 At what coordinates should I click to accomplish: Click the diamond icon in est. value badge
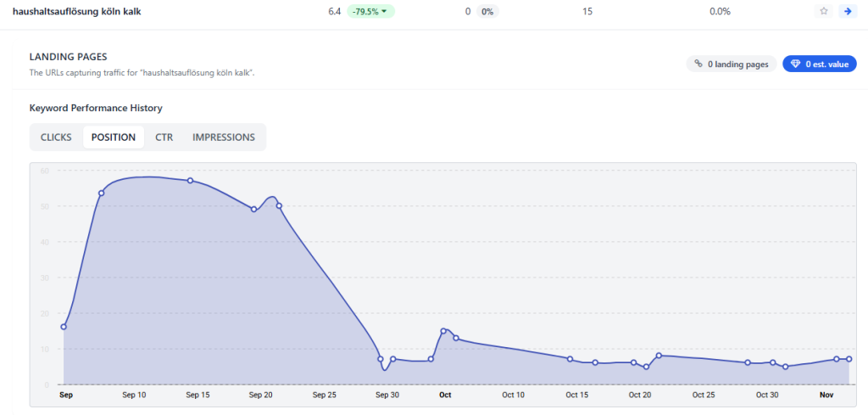click(794, 64)
